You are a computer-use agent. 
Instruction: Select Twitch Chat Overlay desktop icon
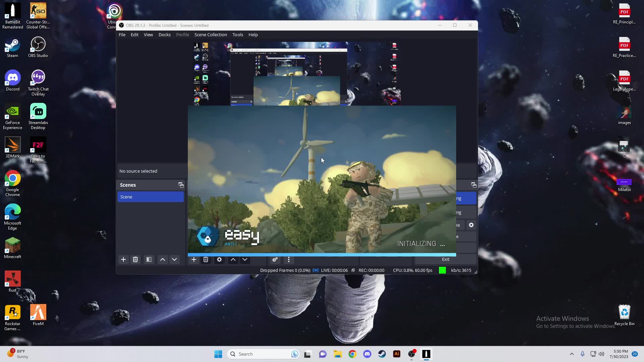click(38, 83)
